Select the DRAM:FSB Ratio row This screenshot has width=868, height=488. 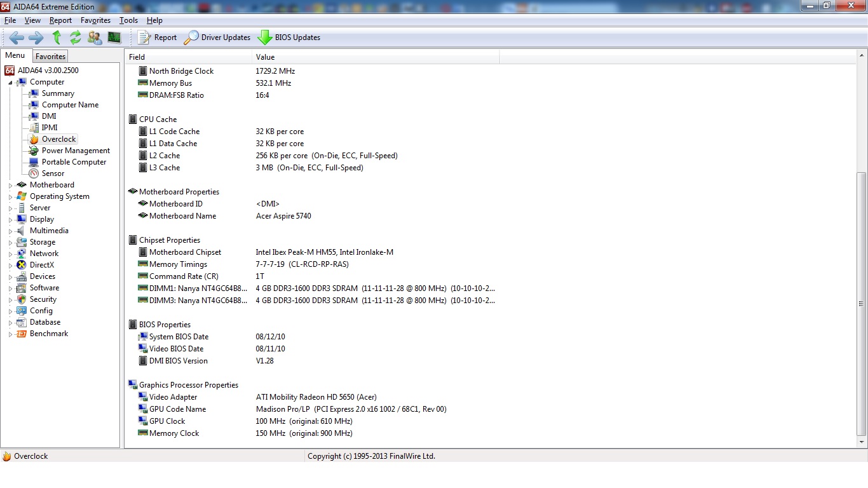pyautogui.click(x=312, y=95)
